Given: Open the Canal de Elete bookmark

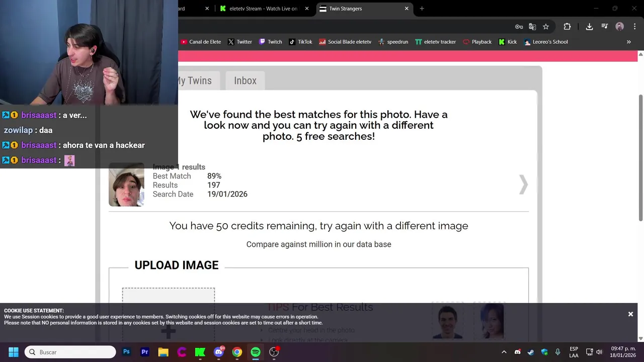Looking at the screenshot, I should 201,42.
